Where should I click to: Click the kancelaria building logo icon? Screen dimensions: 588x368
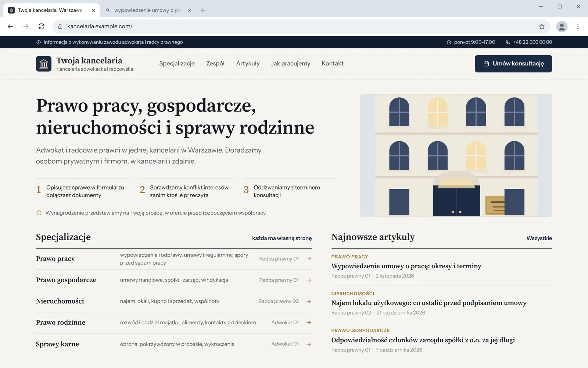(44, 64)
